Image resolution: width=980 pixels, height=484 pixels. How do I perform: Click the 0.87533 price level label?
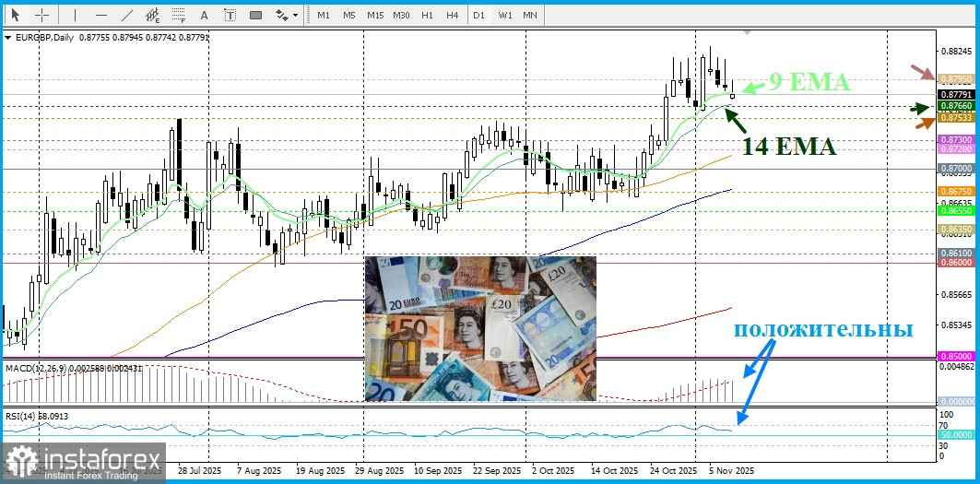pos(956,117)
